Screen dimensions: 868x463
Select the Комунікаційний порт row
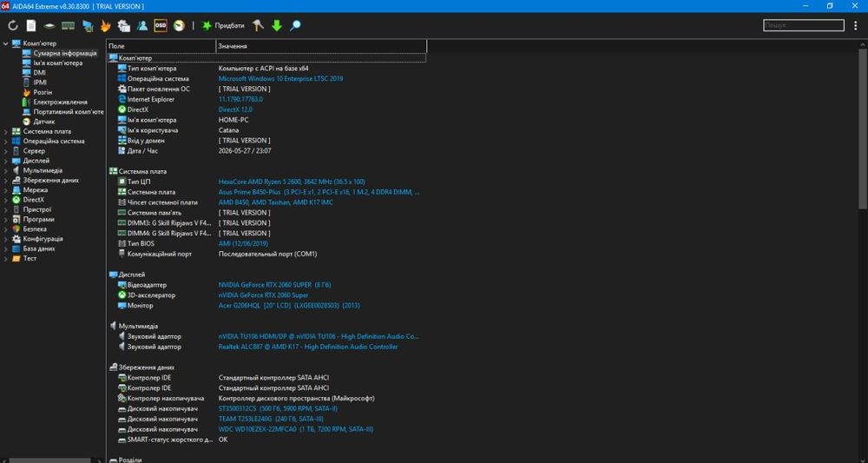(266, 254)
